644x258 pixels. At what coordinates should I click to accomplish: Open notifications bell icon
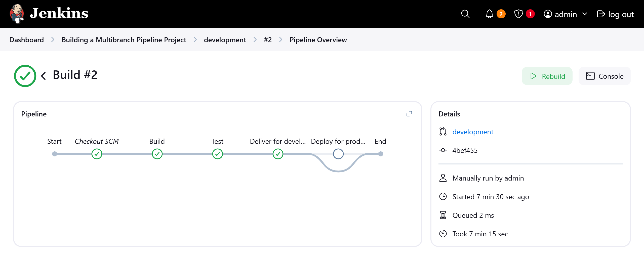click(x=489, y=14)
